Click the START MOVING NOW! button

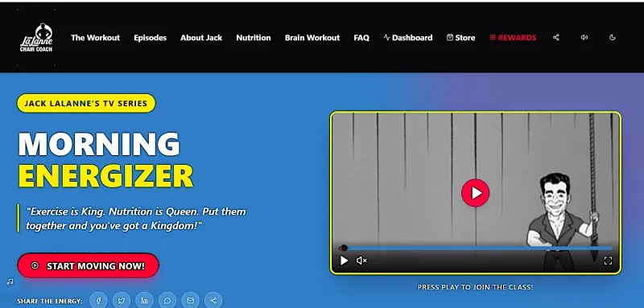[x=88, y=265]
